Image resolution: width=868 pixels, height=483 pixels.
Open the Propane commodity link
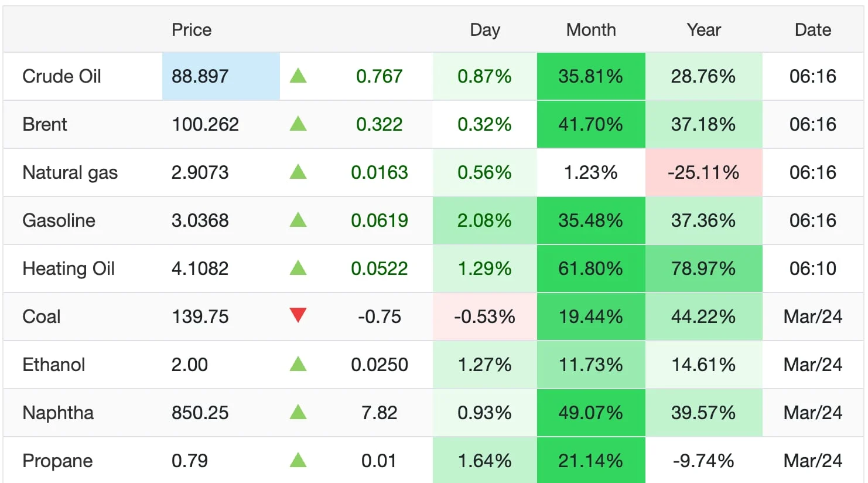pyautogui.click(x=57, y=461)
